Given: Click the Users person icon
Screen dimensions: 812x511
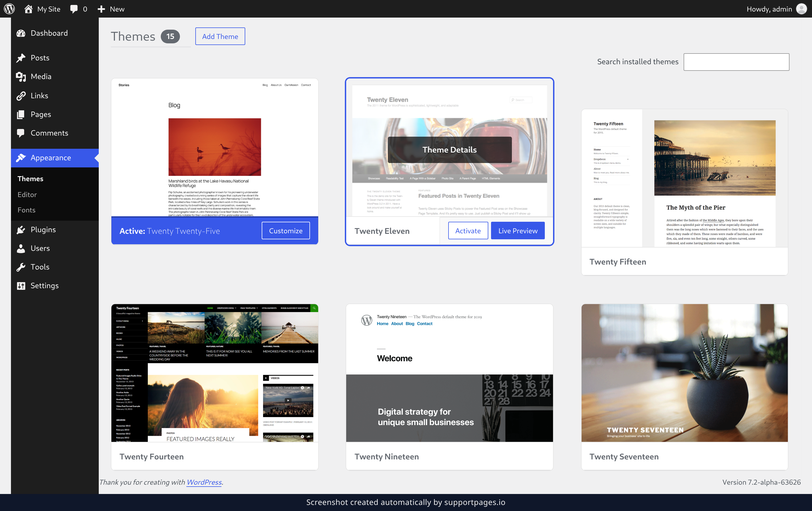Looking at the screenshot, I should click(x=21, y=248).
